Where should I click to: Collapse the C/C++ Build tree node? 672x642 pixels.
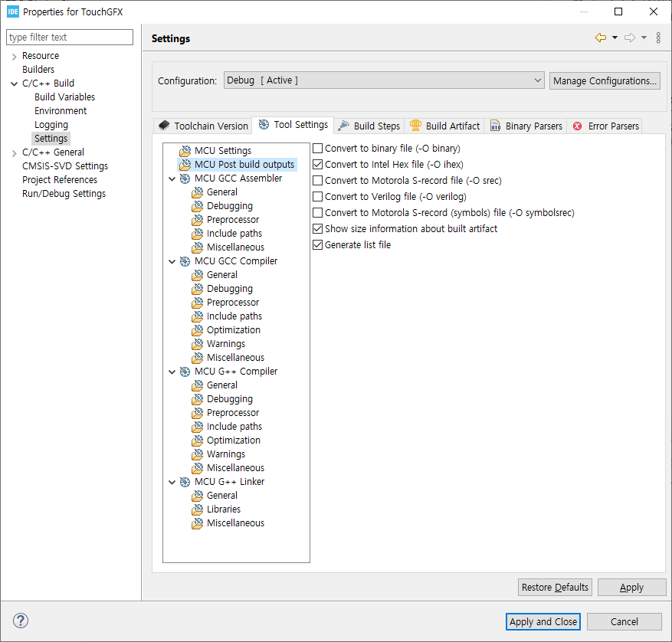tap(14, 84)
